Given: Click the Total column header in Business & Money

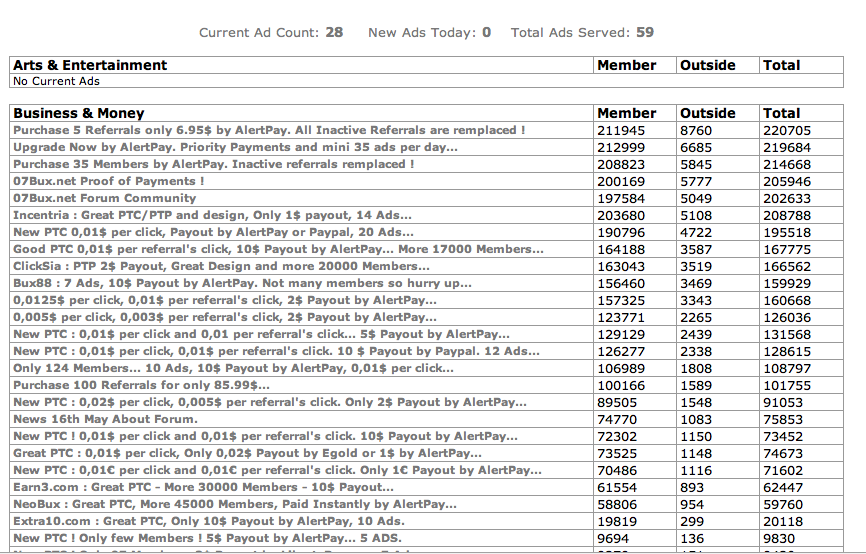Looking at the screenshot, I should click(x=781, y=113).
